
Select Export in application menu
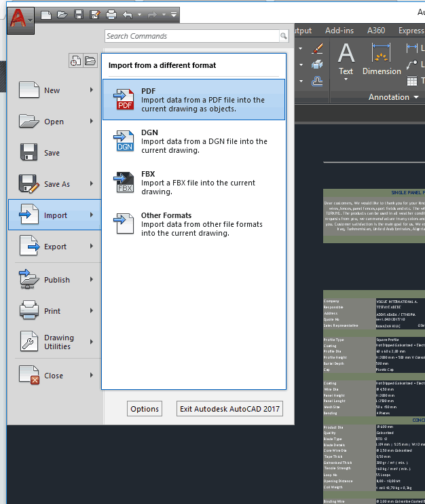pos(54,246)
